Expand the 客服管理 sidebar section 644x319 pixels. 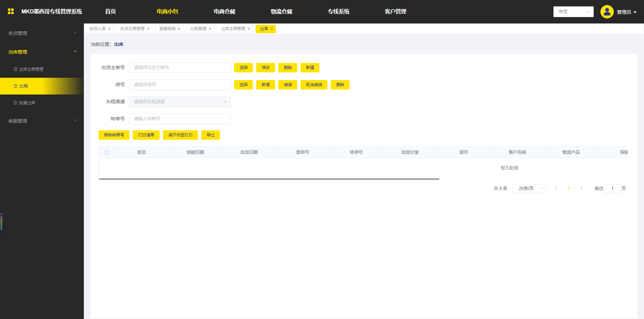tap(42, 121)
